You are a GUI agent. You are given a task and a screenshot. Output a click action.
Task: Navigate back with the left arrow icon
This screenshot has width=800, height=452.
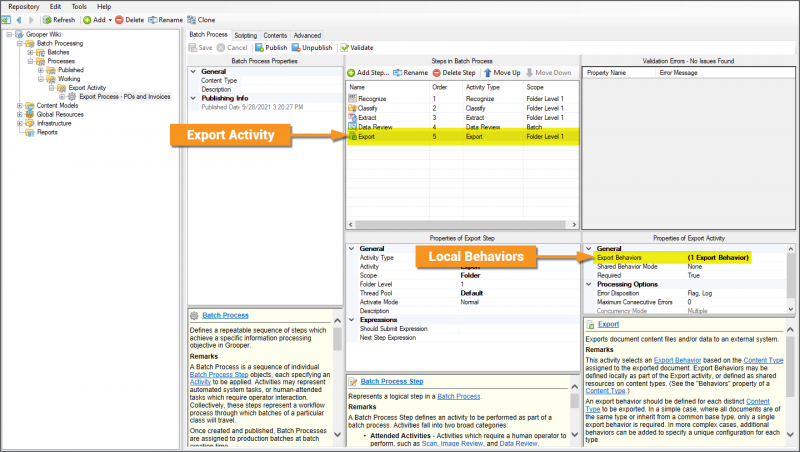(19, 20)
